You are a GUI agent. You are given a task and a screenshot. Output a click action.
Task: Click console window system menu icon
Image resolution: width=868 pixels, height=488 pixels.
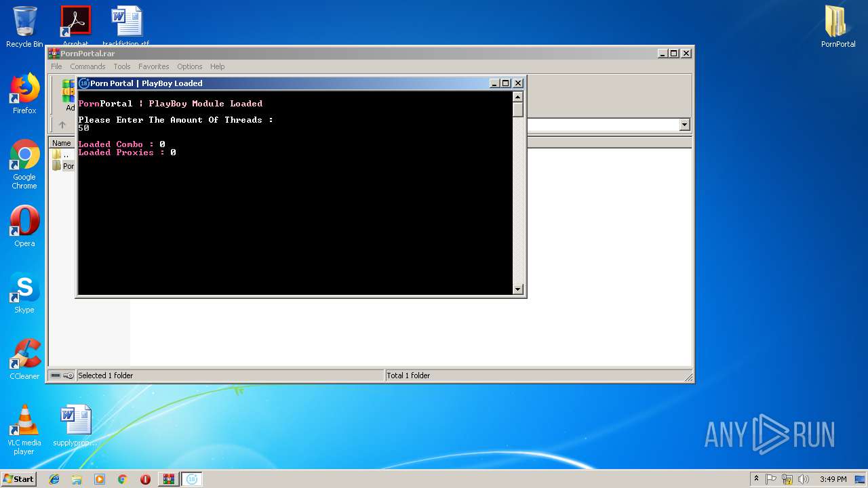click(x=84, y=83)
